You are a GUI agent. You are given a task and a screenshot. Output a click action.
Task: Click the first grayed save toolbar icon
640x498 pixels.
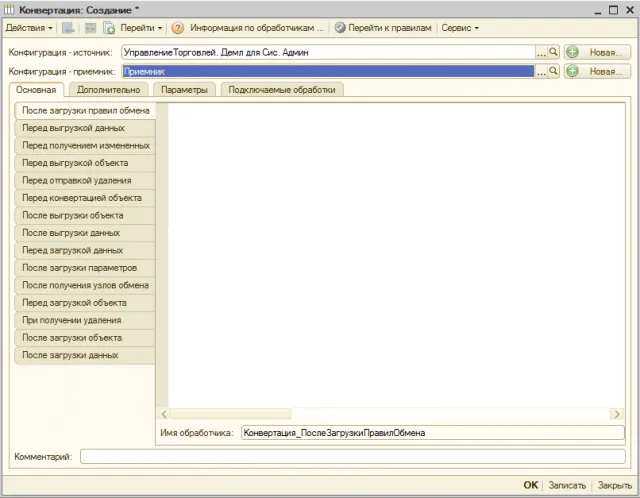click(x=68, y=28)
